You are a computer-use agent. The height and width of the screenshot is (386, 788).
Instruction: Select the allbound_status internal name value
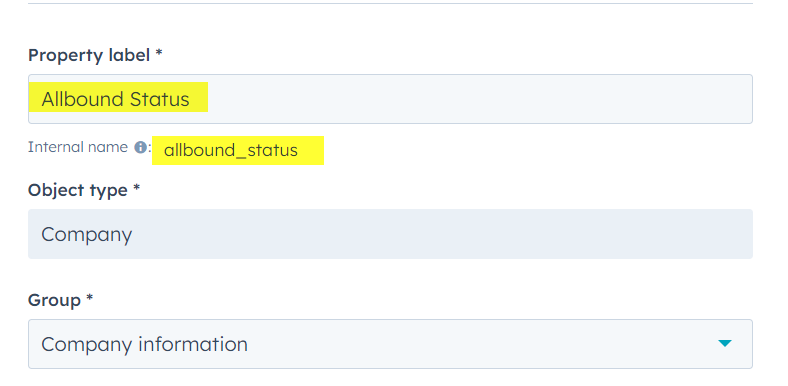click(231, 150)
